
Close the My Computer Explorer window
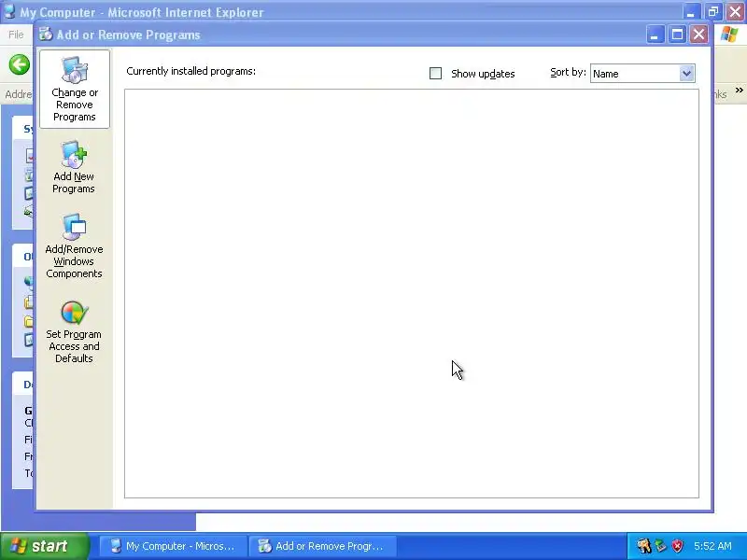point(735,11)
